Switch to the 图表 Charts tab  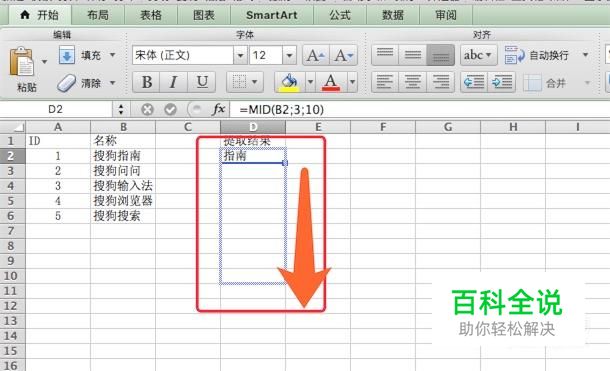[204, 15]
